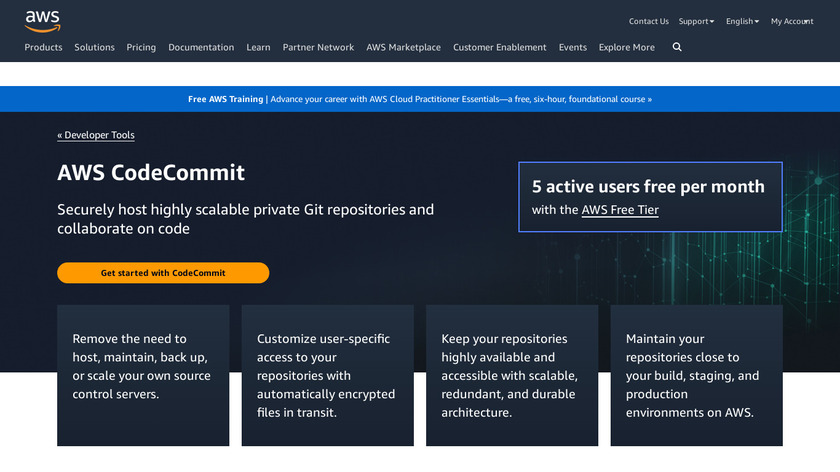This screenshot has height=472, width=840.
Task: Click the AWS logo
Action: (43, 21)
